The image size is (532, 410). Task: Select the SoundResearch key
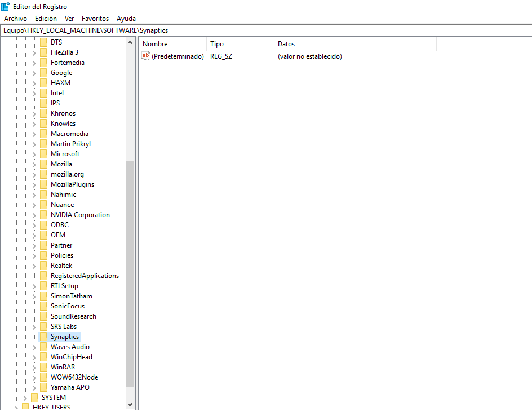[x=73, y=316]
